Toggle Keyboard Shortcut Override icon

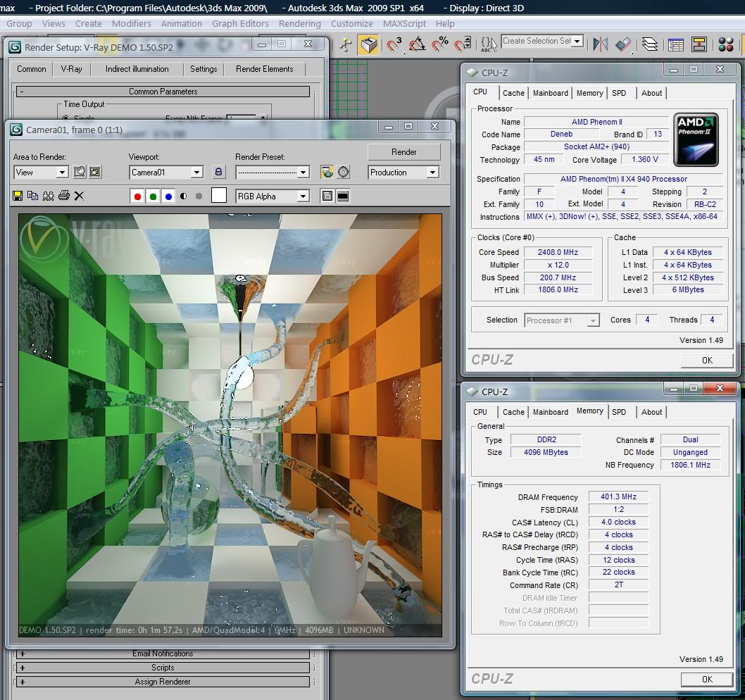(x=369, y=44)
